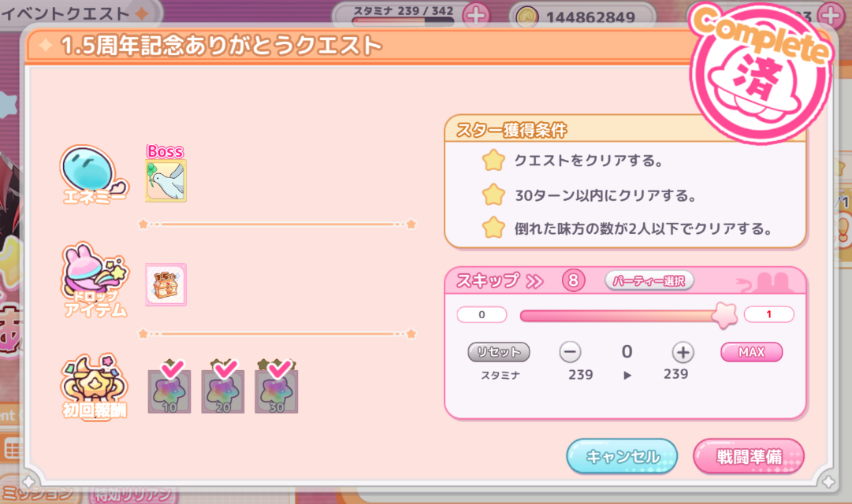
Task: Increase skip count with plus button
Action: [683, 352]
